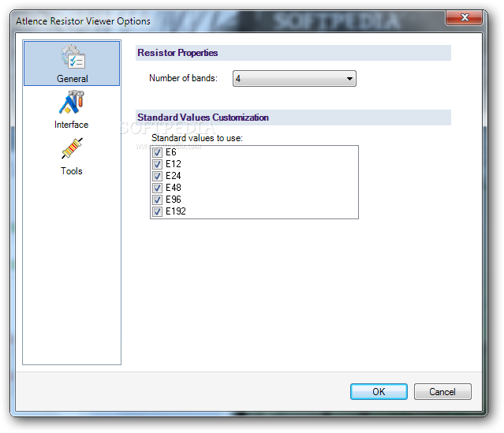This screenshot has height=433, width=504.
Task: Select the General settings icon
Action: [73, 57]
